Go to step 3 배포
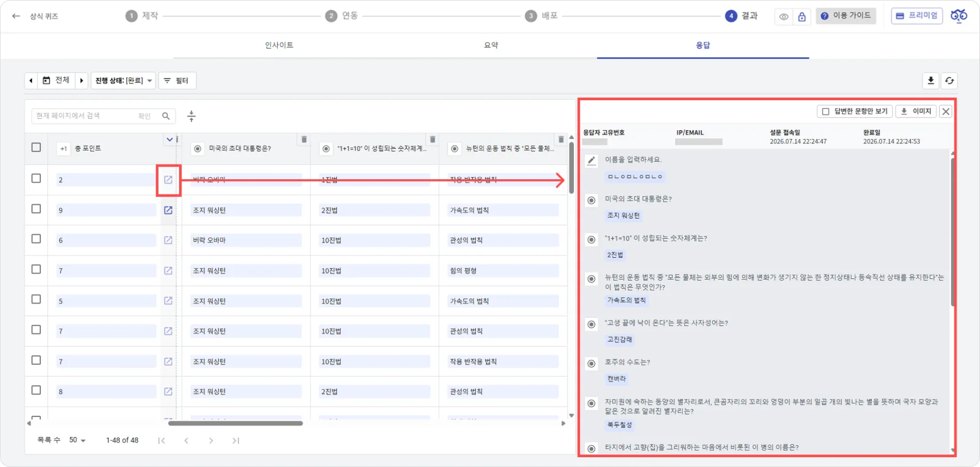The width and height of the screenshot is (980, 467). tap(542, 16)
